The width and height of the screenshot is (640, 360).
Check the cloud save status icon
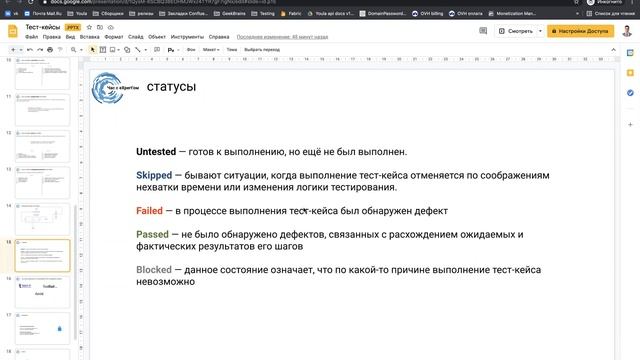point(111,27)
